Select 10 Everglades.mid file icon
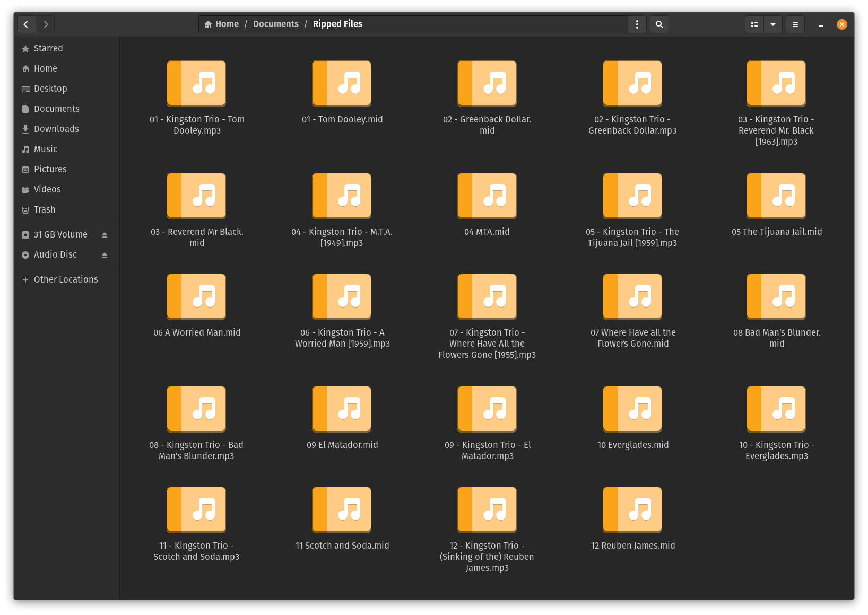The width and height of the screenshot is (868, 615). [x=632, y=409]
